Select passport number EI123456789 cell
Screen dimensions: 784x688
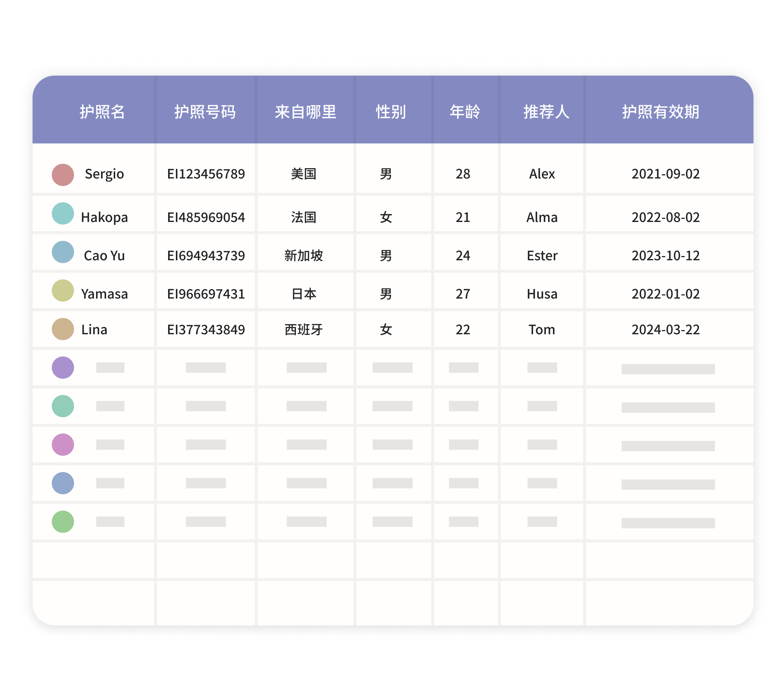pos(206,174)
